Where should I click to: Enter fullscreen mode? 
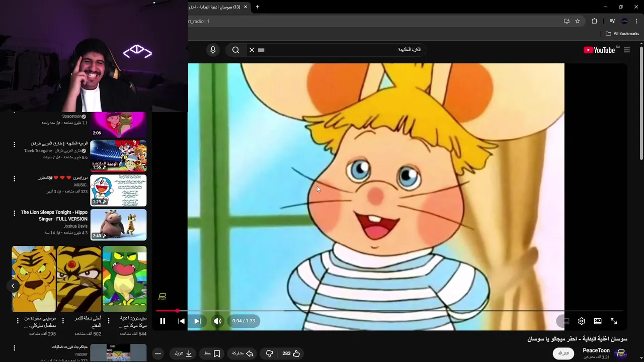coord(614,321)
